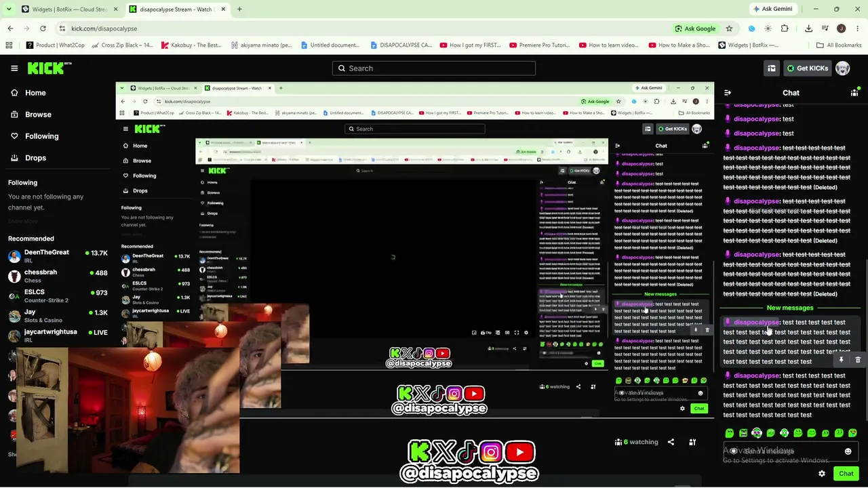Open the akiyama minato bookmark
The image size is (868, 488).
pyautogui.click(x=261, y=45)
